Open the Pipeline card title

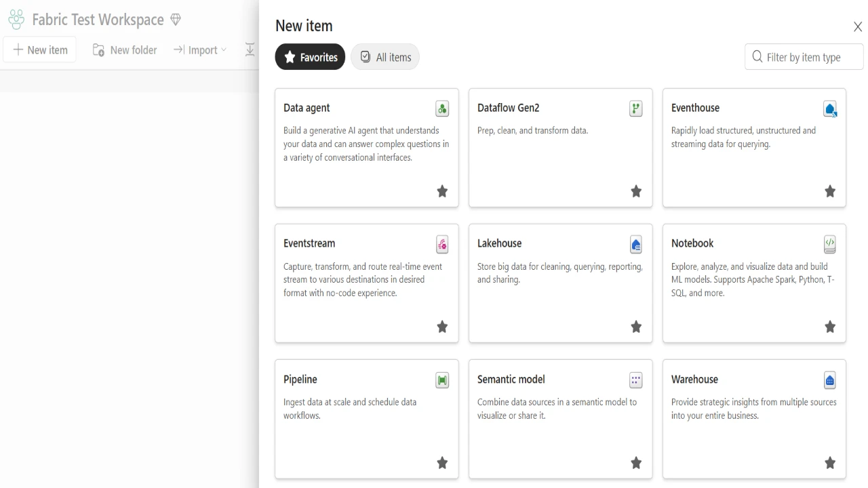pyautogui.click(x=300, y=380)
